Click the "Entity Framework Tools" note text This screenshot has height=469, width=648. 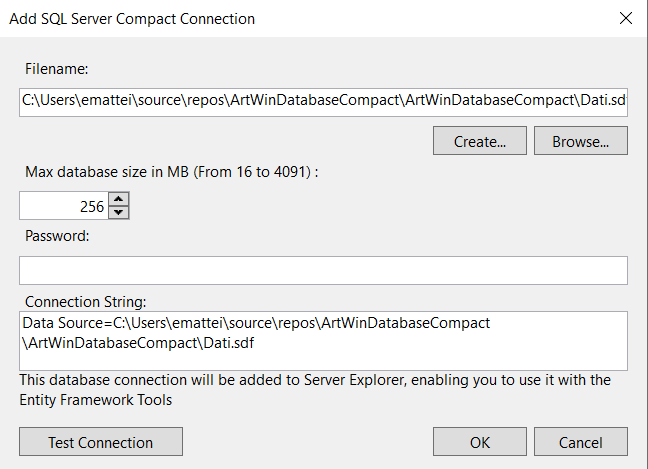(x=95, y=400)
